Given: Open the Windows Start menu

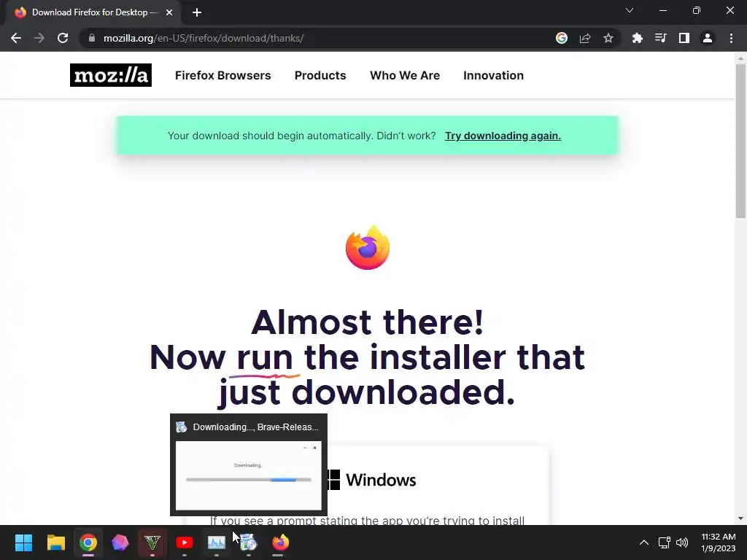Looking at the screenshot, I should point(23,542).
